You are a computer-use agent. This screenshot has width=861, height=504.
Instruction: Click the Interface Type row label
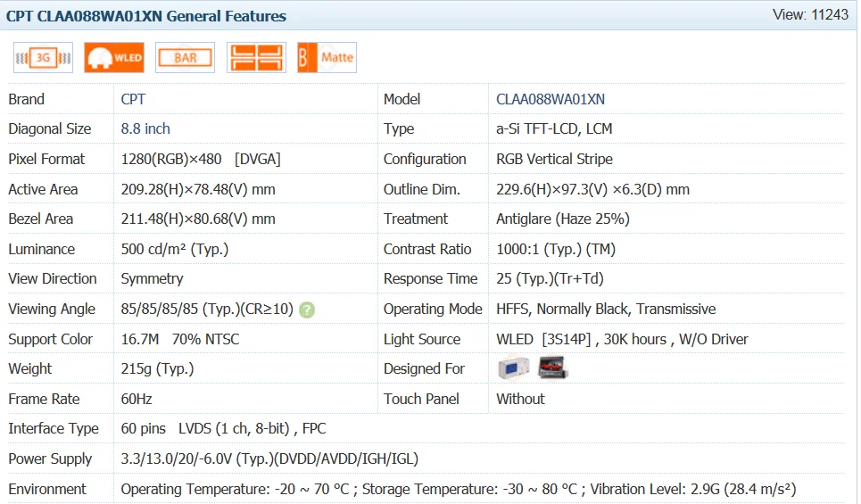coord(54,429)
